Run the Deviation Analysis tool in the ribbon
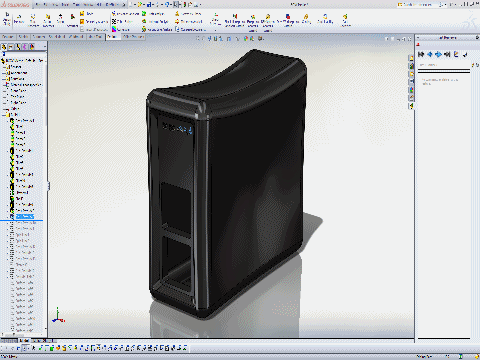Screen dimensions: 480x360 94,22
